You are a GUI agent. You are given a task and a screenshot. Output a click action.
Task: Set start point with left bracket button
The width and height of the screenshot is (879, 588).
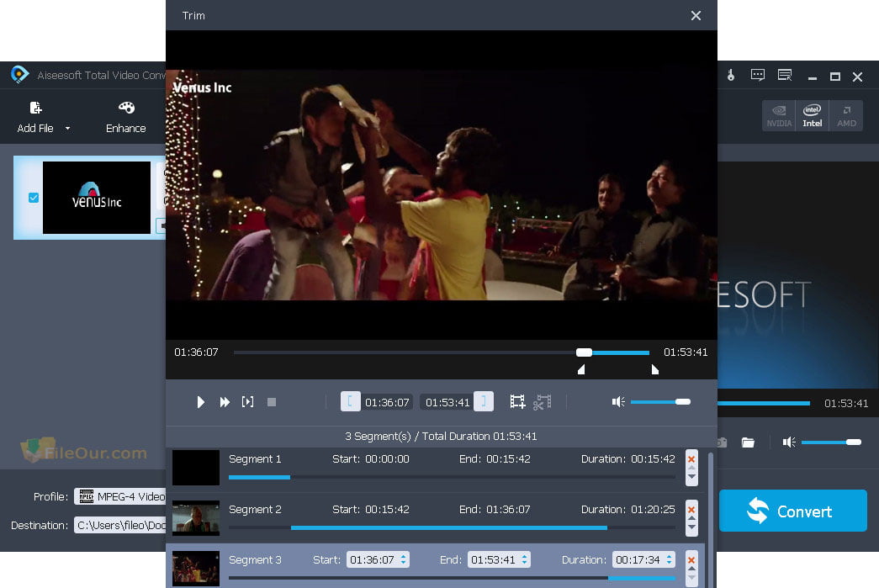point(351,401)
